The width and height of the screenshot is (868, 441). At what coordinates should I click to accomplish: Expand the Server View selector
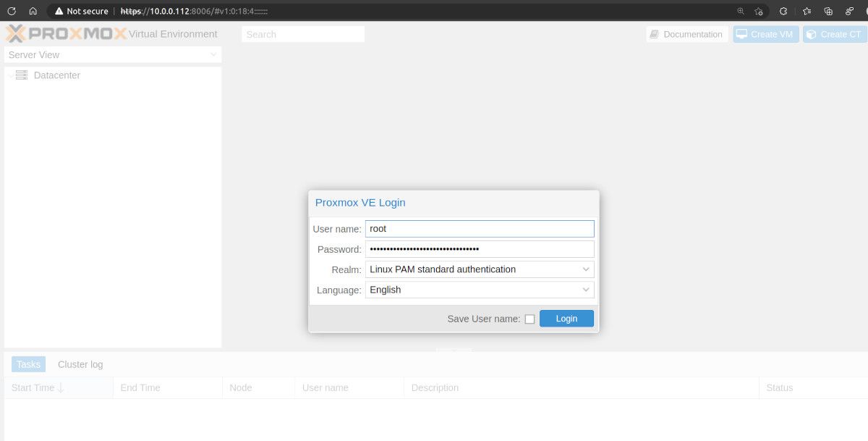pos(213,54)
